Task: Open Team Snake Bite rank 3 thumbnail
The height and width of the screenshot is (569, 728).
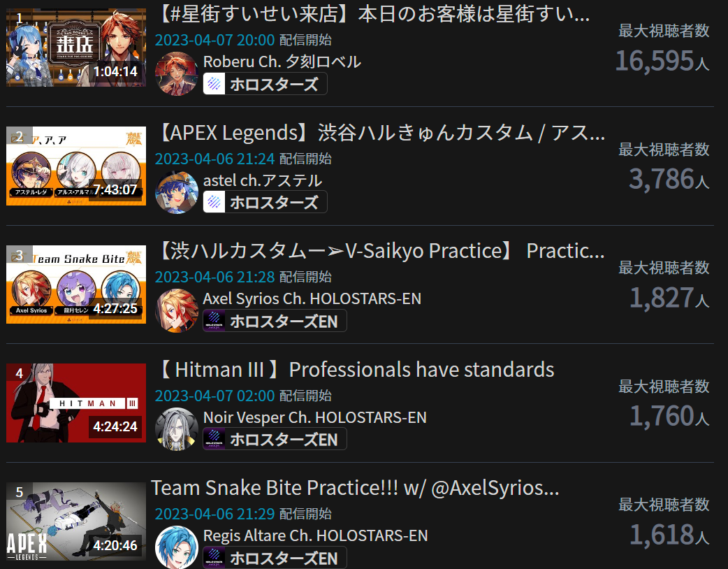Action: pos(76,284)
